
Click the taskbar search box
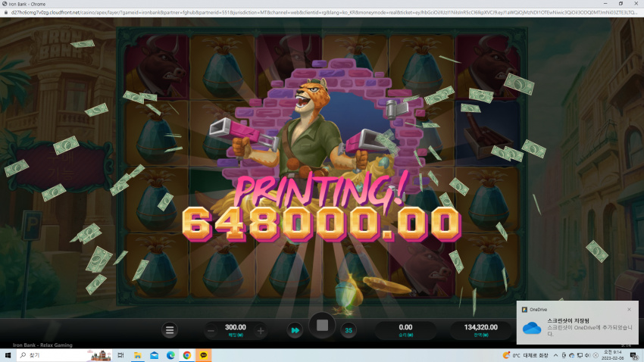pyautogui.click(x=64, y=355)
